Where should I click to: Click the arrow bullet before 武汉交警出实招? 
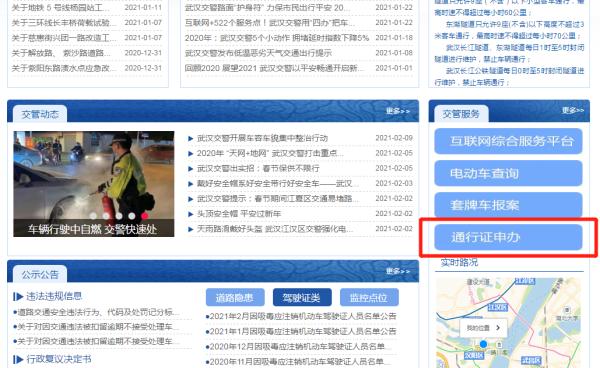[191, 169]
